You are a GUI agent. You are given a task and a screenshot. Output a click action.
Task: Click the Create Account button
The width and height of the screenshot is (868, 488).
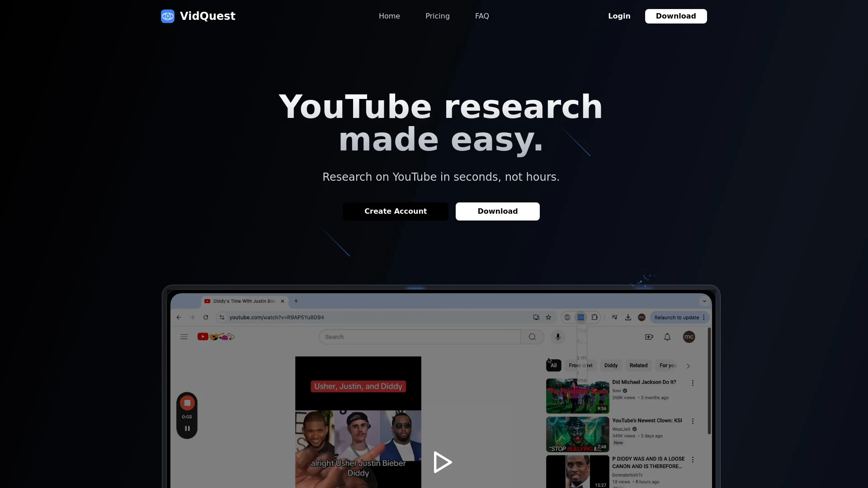(x=395, y=211)
